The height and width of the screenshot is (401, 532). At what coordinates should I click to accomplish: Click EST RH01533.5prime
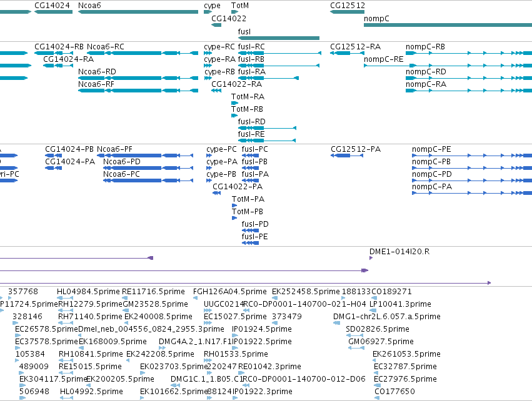pos(208,360)
